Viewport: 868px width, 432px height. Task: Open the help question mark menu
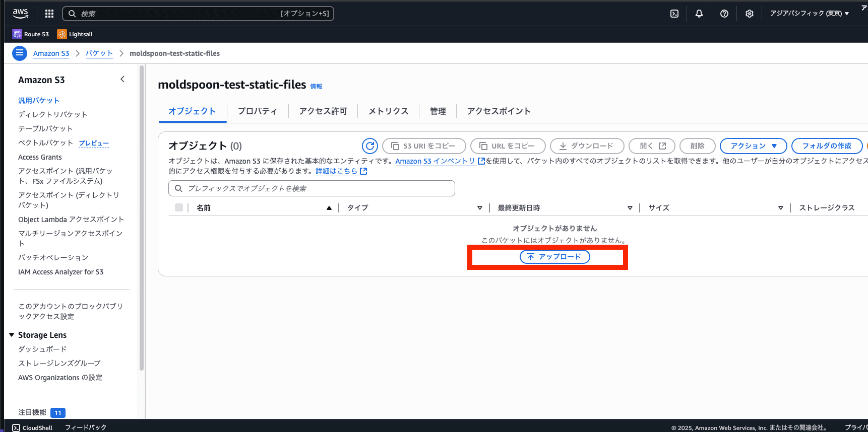724,14
